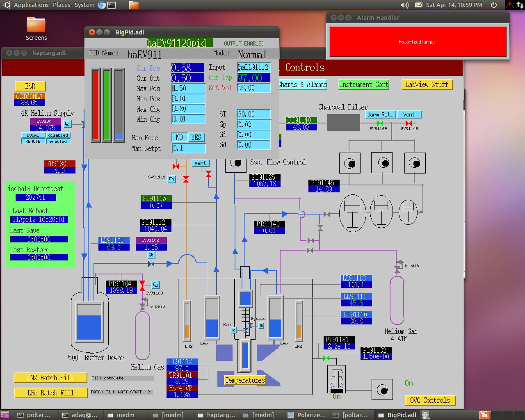Set Man Mode to NO
The width and height of the screenshot is (525, 420).
[x=180, y=137]
